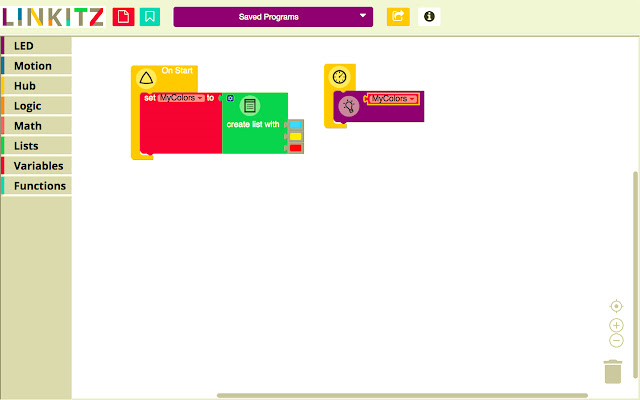The height and width of the screenshot is (400, 640).
Task: Open the Saved Programs dropdown
Action: [x=273, y=17]
